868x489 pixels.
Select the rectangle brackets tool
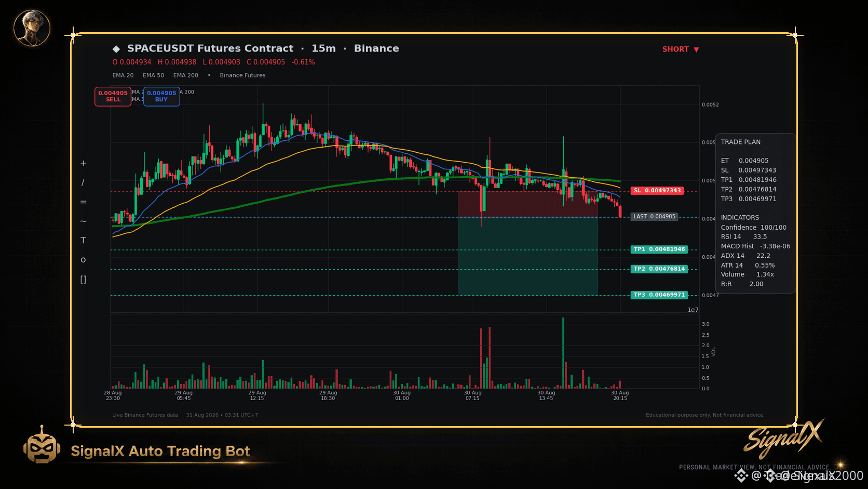click(83, 280)
